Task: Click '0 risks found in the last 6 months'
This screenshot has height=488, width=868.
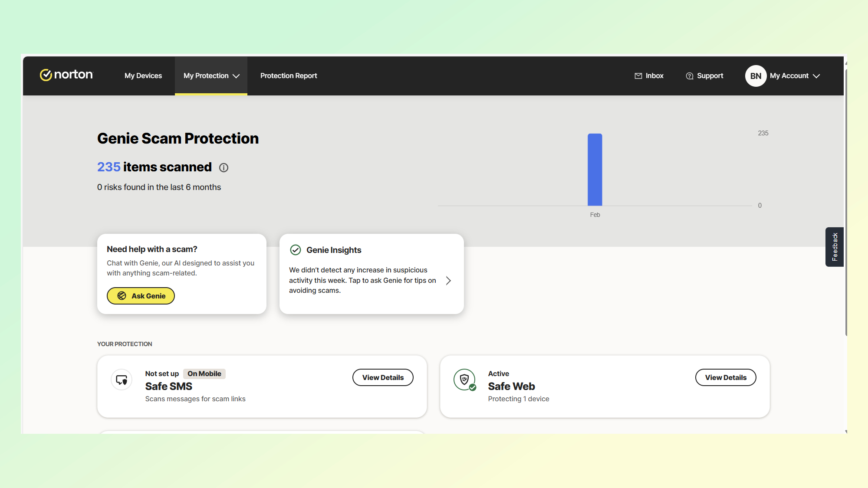Action: tap(159, 187)
